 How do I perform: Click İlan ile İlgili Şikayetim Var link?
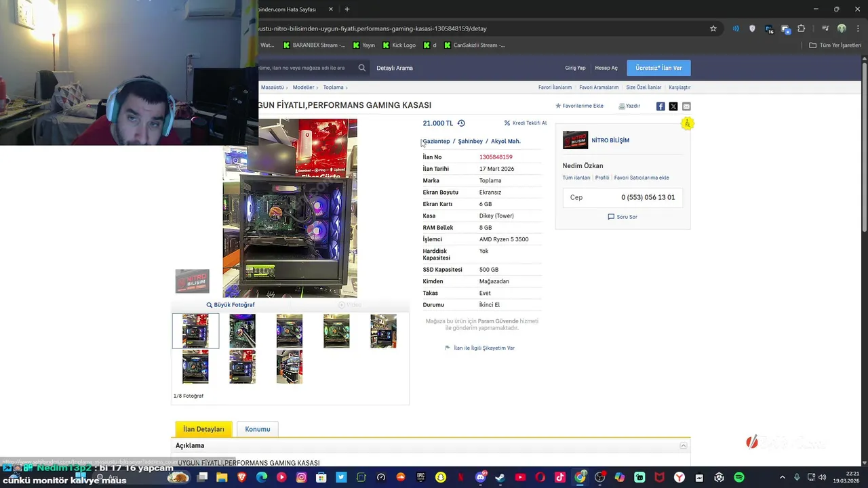(479, 348)
